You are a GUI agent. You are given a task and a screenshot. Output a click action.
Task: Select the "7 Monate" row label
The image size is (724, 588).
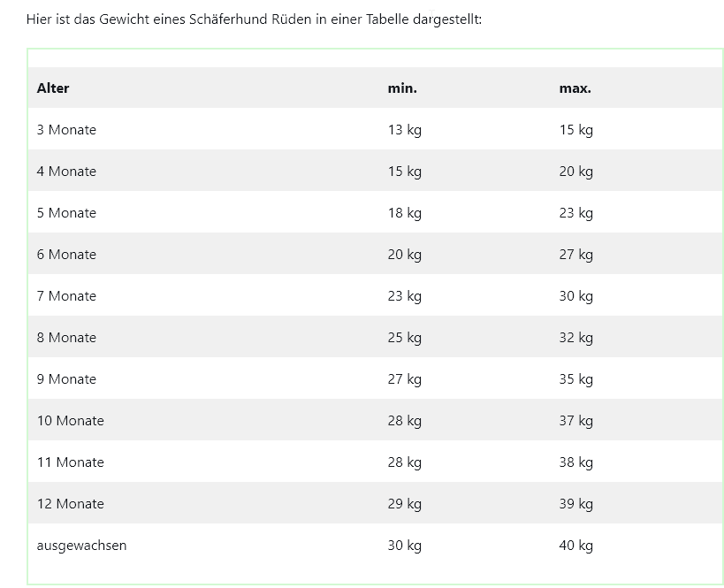pyautogui.click(x=66, y=296)
